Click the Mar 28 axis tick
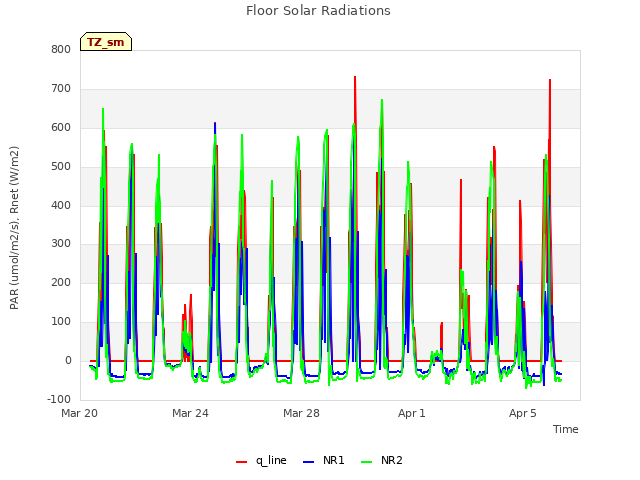 [301, 413]
